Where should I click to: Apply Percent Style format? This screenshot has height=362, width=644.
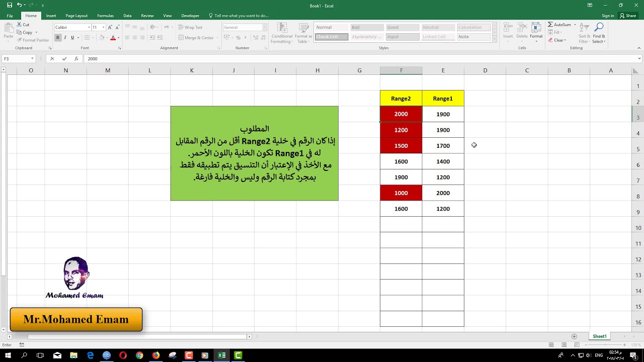click(238, 38)
